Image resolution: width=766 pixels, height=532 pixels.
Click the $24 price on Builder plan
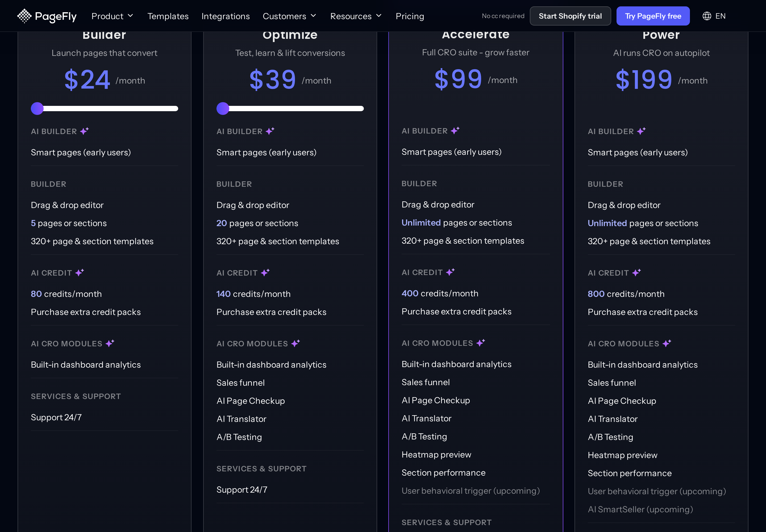(87, 80)
